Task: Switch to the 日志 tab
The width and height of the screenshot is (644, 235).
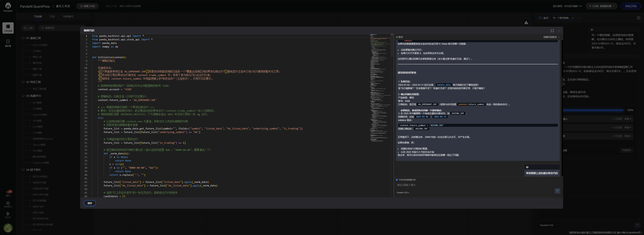Action: (52, 17)
